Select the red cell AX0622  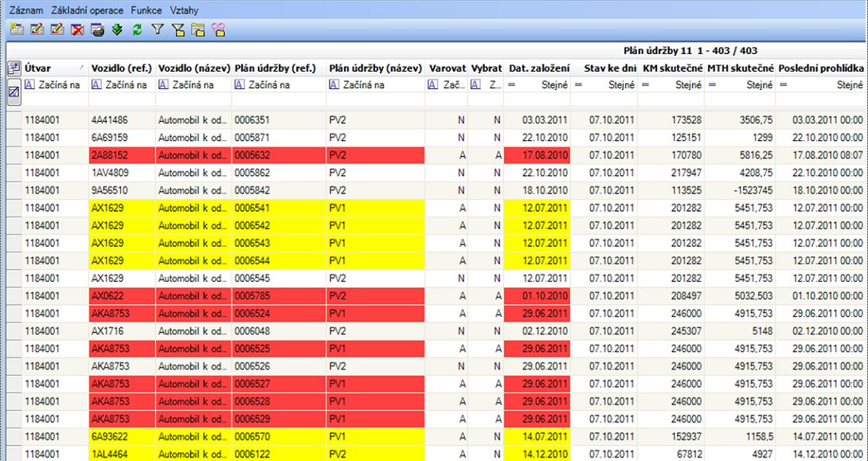point(122,296)
